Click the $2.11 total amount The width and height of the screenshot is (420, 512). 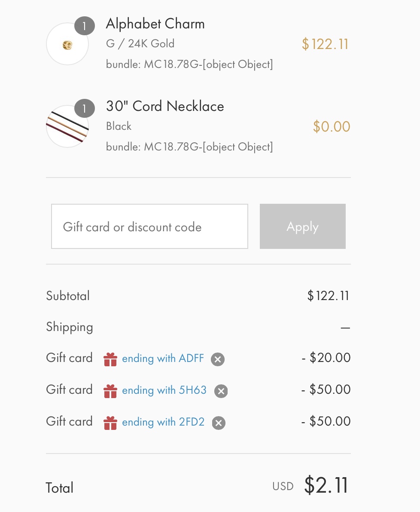[326, 485]
